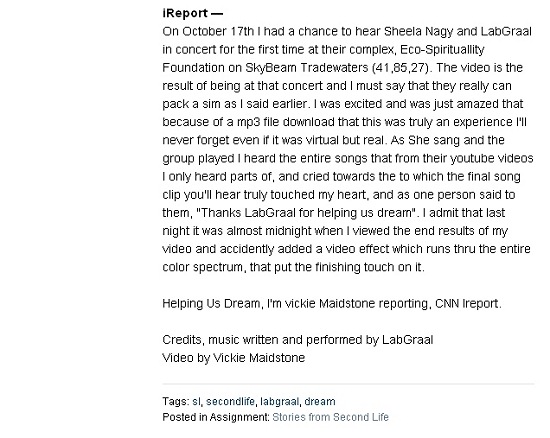The image size is (550, 438).
Task: Select the "labgraal" tag link
Action: tap(280, 401)
